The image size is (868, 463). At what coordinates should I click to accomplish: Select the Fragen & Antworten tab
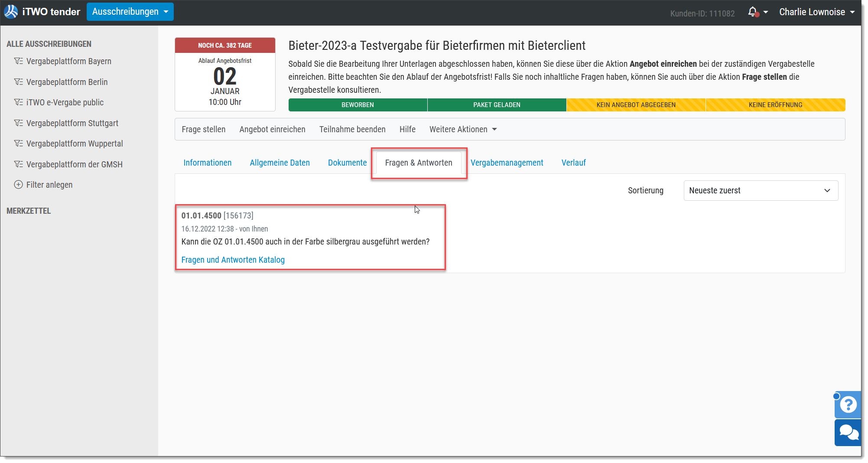click(x=419, y=163)
